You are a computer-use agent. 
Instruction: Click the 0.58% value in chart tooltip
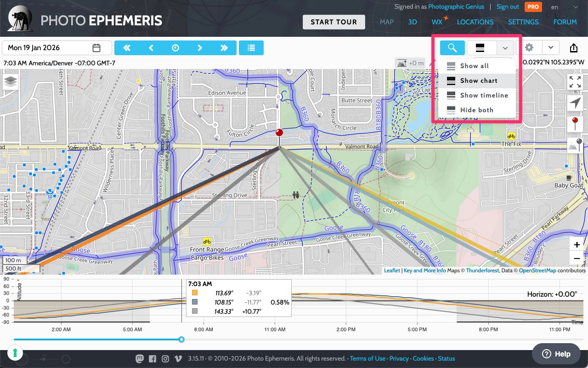pos(280,302)
